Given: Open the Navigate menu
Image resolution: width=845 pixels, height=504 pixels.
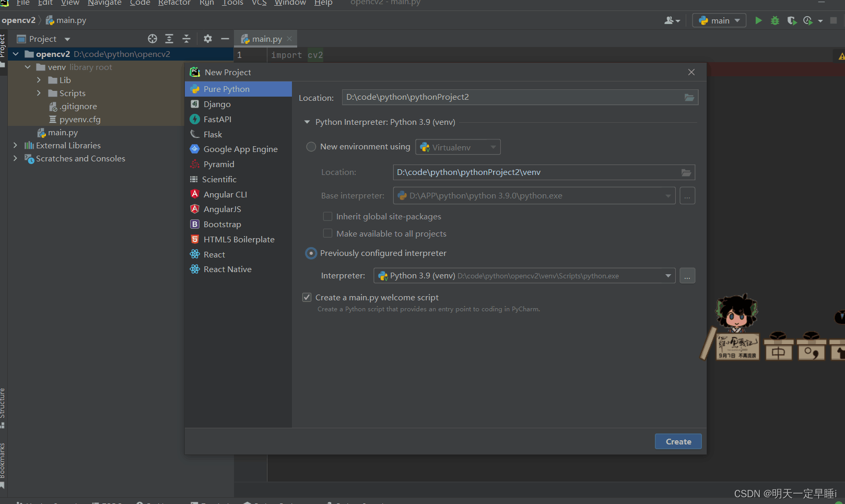Looking at the screenshot, I should (x=104, y=3).
